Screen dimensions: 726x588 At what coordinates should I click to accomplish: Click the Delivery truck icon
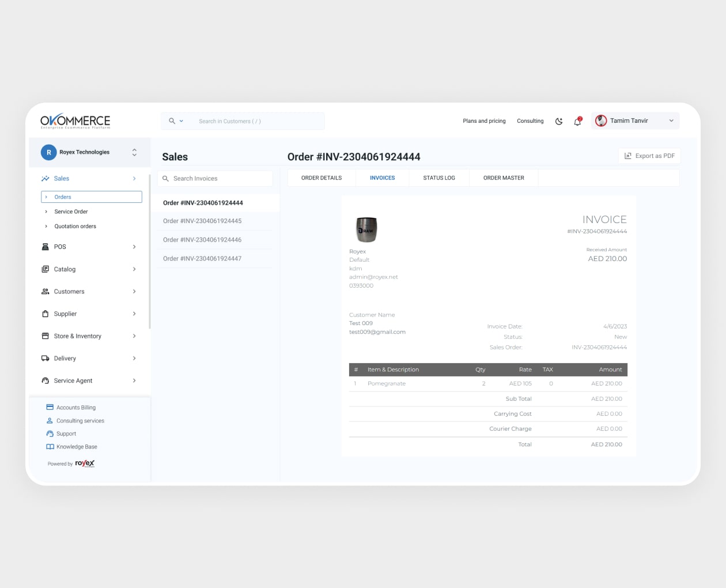click(46, 359)
